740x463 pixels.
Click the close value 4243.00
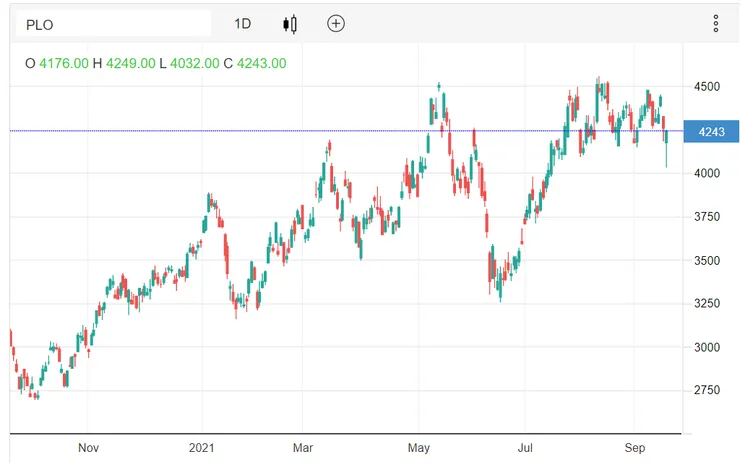(x=261, y=63)
